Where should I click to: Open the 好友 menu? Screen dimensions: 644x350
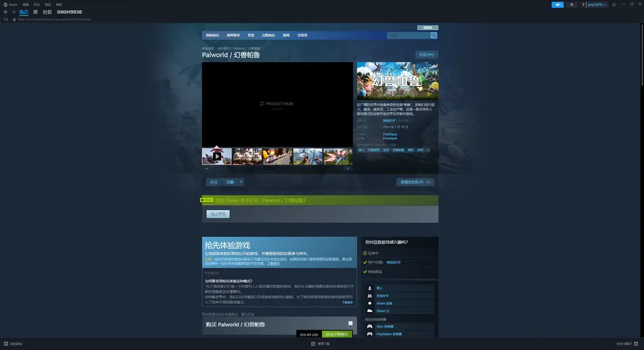coord(36,5)
